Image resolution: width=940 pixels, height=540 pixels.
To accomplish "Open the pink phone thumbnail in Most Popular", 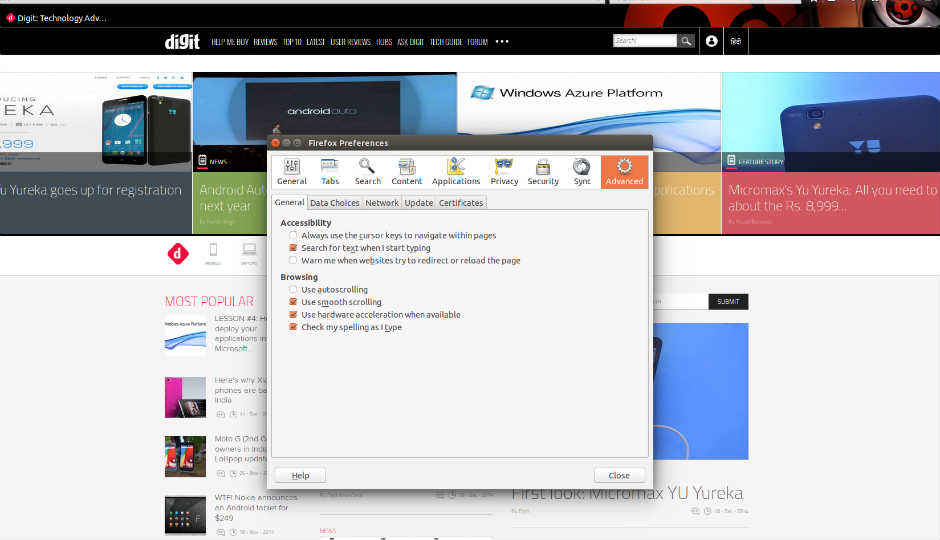I will click(185, 397).
